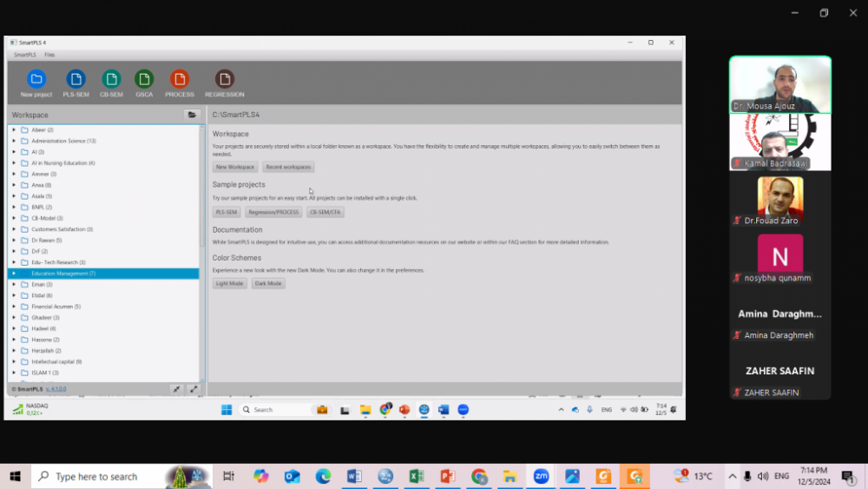
Task: Click the New project toolbar icon
Action: click(x=36, y=83)
